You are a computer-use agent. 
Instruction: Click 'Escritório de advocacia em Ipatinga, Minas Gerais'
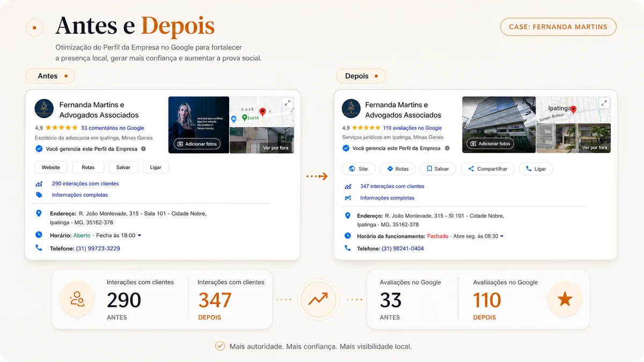(x=93, y=138)
